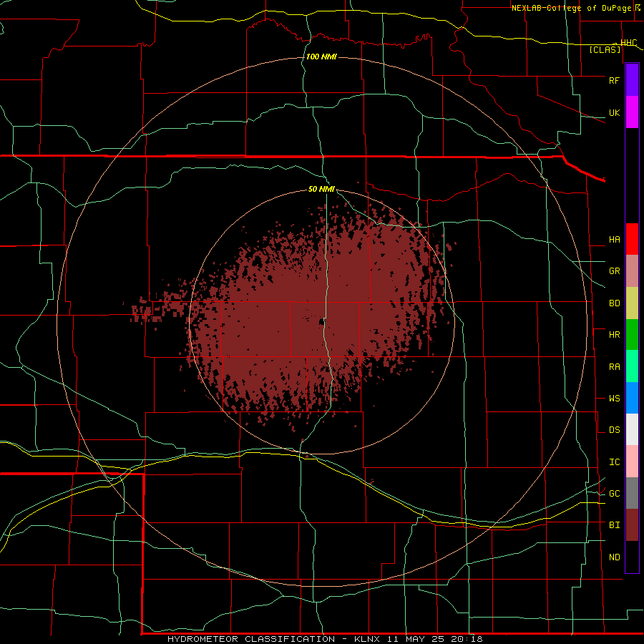Viewport: 644px width, 644px height.
Task: Click the 'NEXLAB-College of DuPage' header text
Action: pos(572,8)
